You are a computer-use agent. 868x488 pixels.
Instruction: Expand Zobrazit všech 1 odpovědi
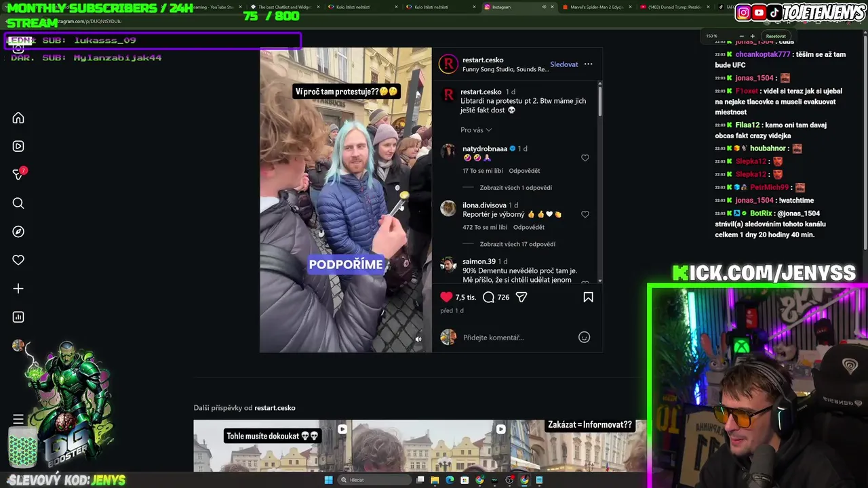click(x=515, y=188)
